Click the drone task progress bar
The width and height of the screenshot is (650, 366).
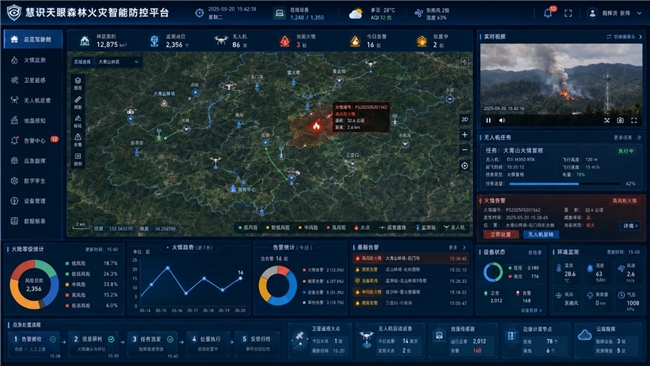click(x=565, y=184)
